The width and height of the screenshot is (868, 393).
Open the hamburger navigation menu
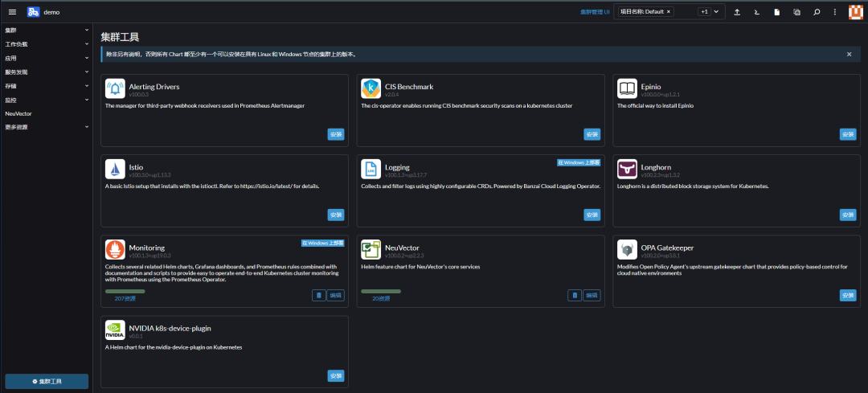pos(12,11)
